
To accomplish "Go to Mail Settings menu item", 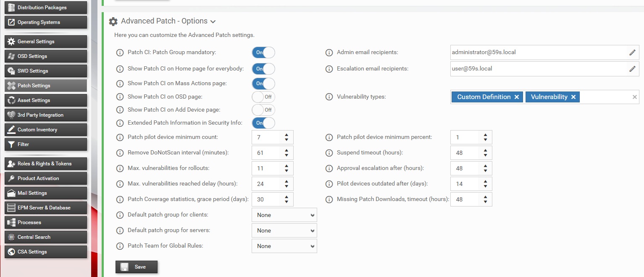I will point(46,193).
